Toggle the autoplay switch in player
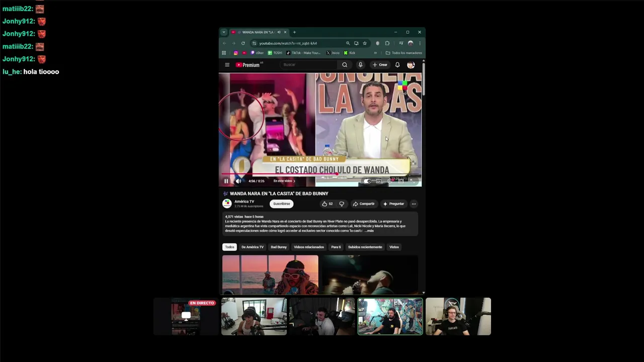644x362 pixels. [x=368, y=181]
